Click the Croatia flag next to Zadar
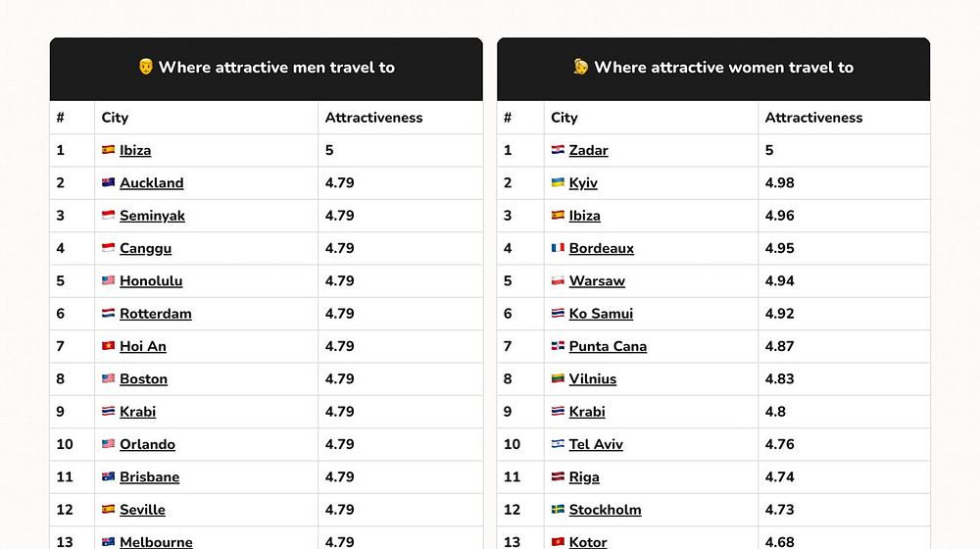980x549 pixels. click(558, 150)
